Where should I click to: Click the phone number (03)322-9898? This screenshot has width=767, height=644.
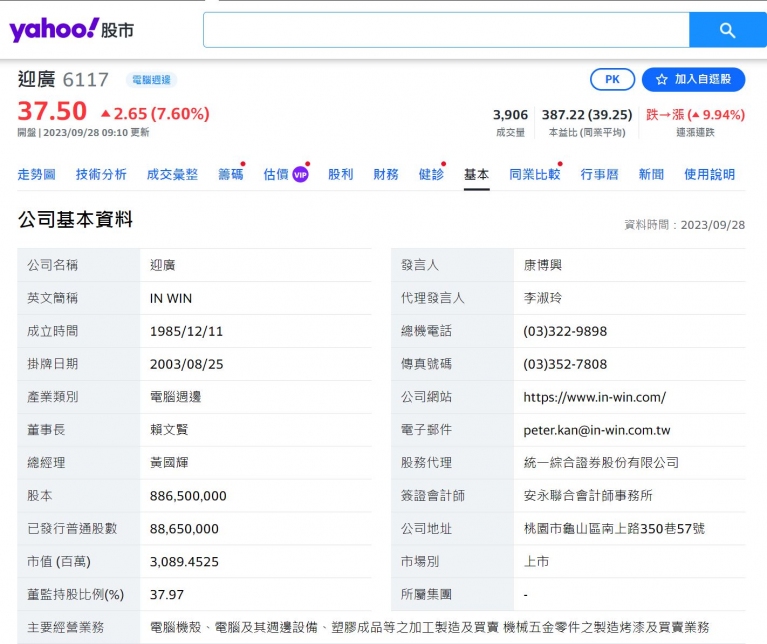tap(565, 332)
